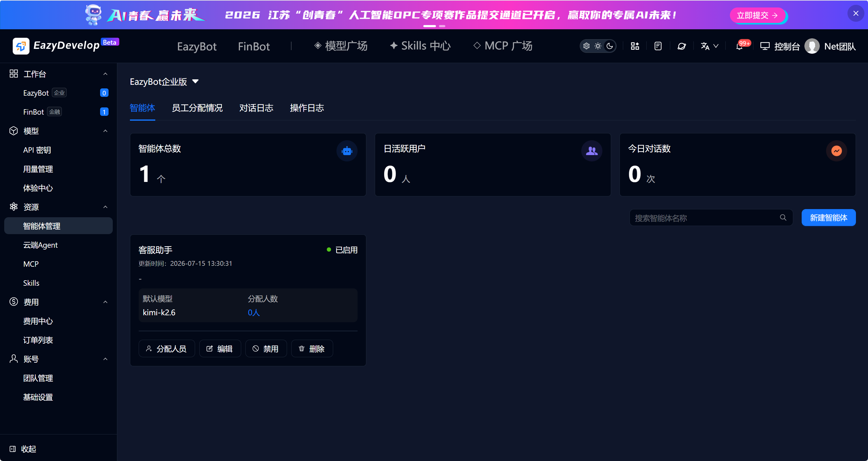Open the language selector dropdown
This screenshot has width=868, height=461.
710,46
